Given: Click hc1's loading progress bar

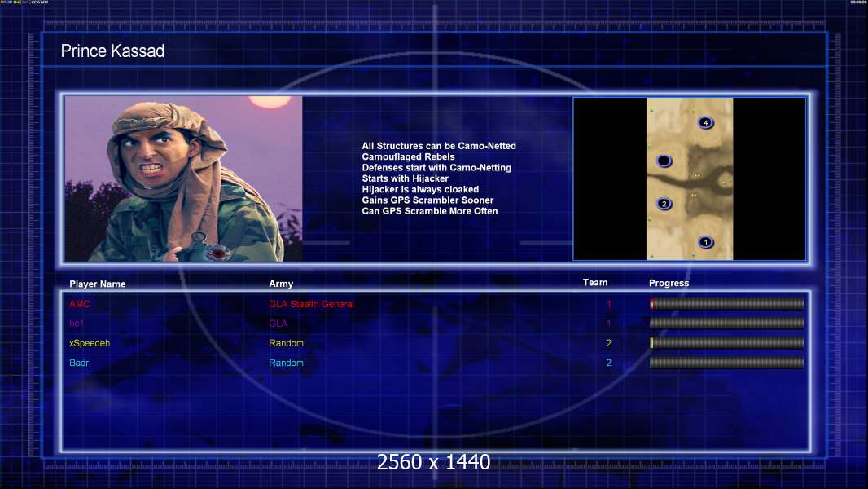Looking at the screenshot, I should point(726,323).
